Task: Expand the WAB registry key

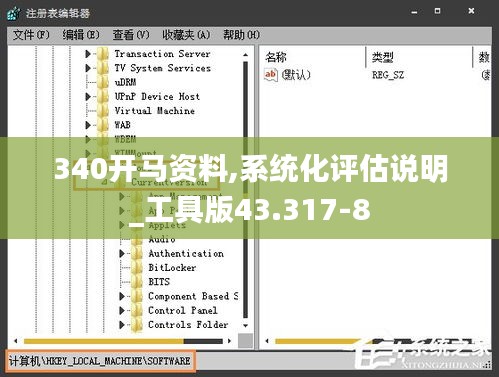Action: 88,125
